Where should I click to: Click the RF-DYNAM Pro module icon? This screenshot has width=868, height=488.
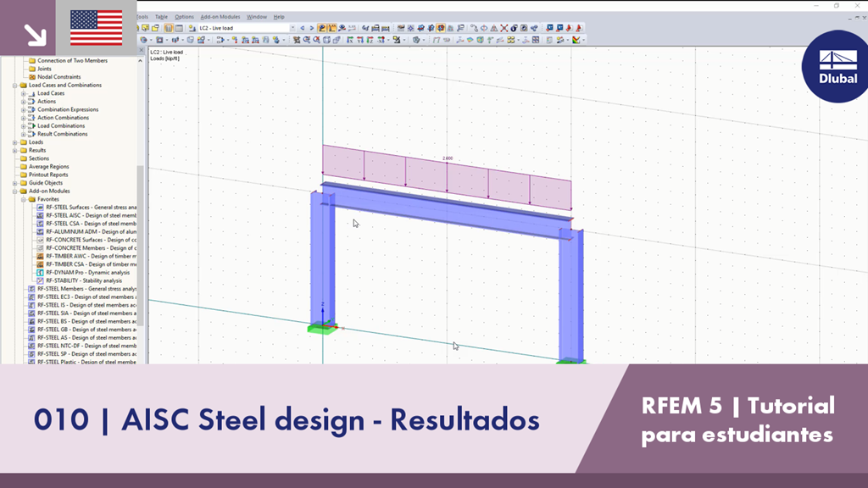click(x=40, y=273)
